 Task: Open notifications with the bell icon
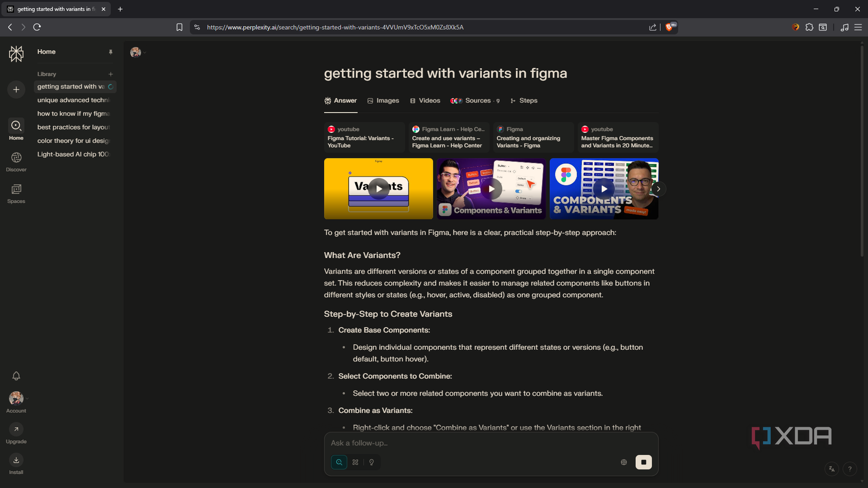click(x=16, y=376)
